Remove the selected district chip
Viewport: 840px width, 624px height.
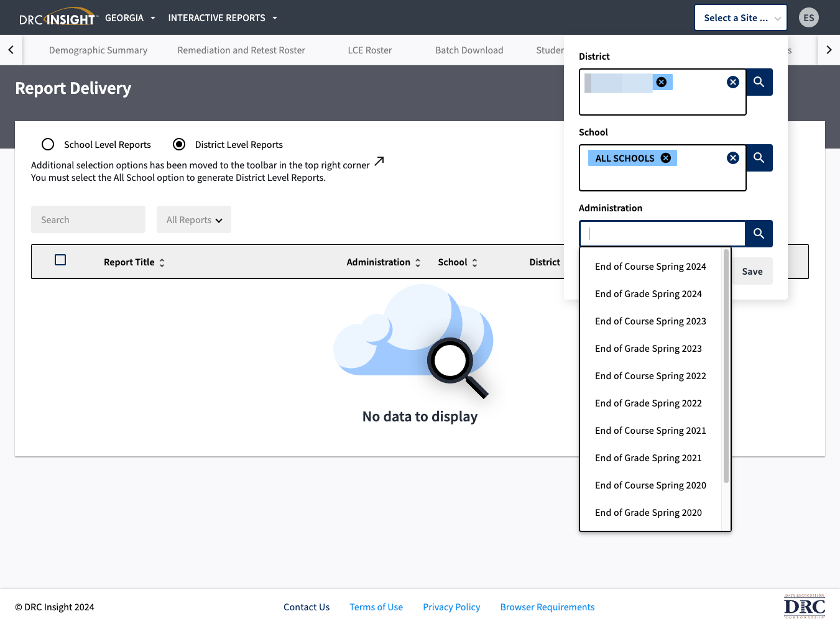[662, 82]
